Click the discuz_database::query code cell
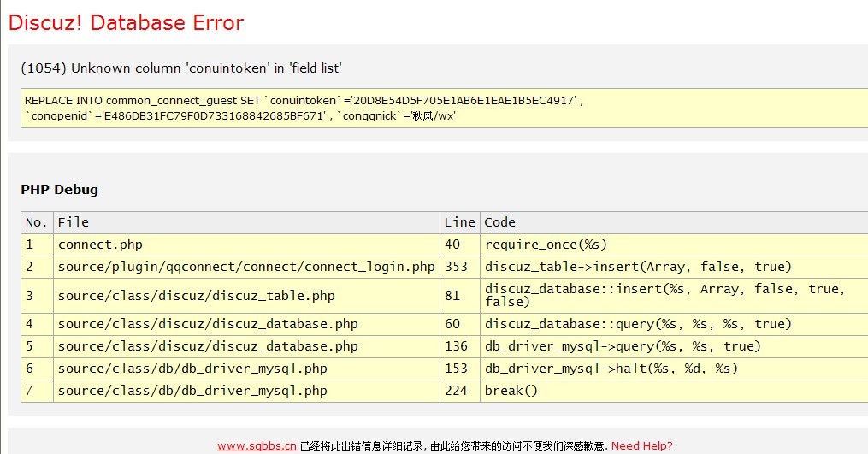The width and height of the screenshot is (868, 454). tap(638, 324)
